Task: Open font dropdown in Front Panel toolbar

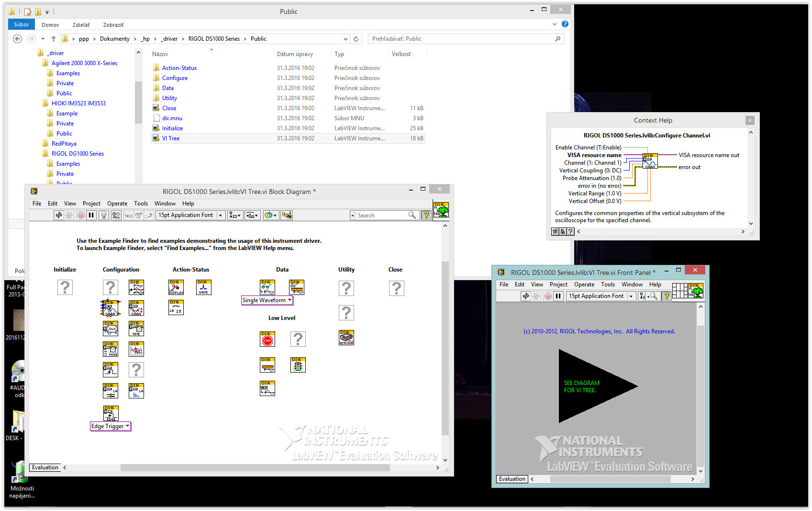Action: pyautogui.click(x=601, y=296)
